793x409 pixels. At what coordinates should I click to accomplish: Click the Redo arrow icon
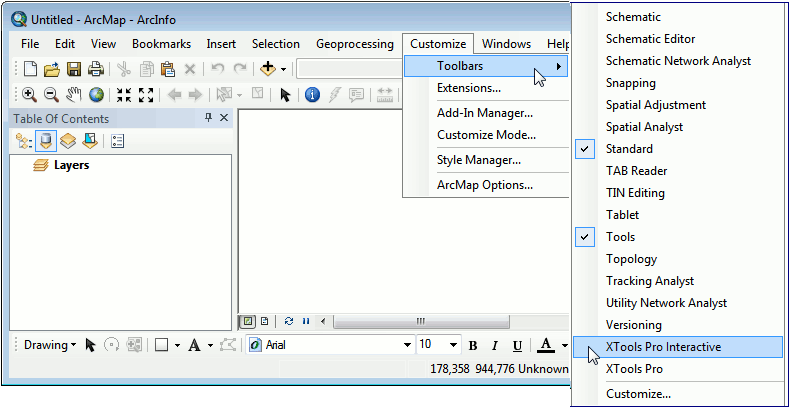[239, 68]
